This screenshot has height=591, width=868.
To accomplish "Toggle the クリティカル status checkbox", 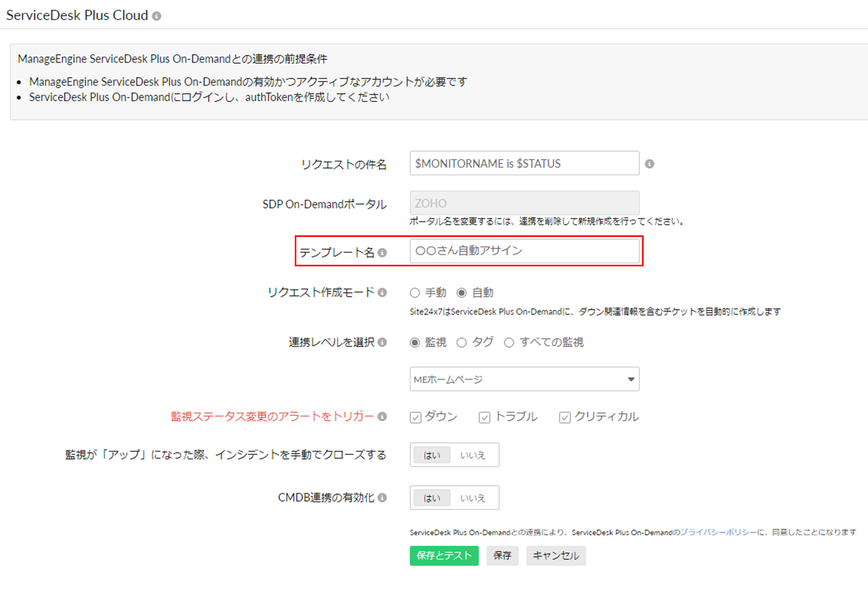I will [x=565, y=418].
